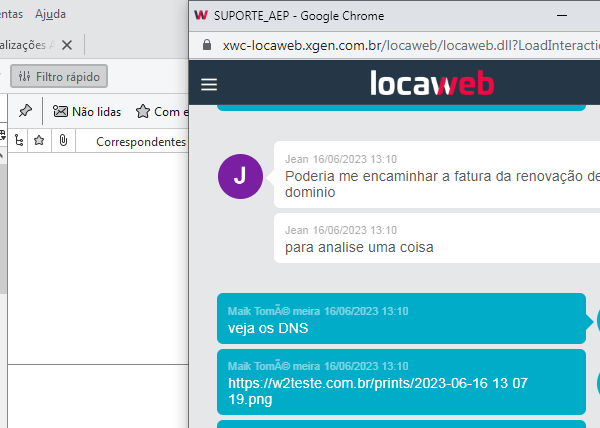This screenshot has height=428, width=600.
Task: Click the star column header icon
Action: (39, 141)
